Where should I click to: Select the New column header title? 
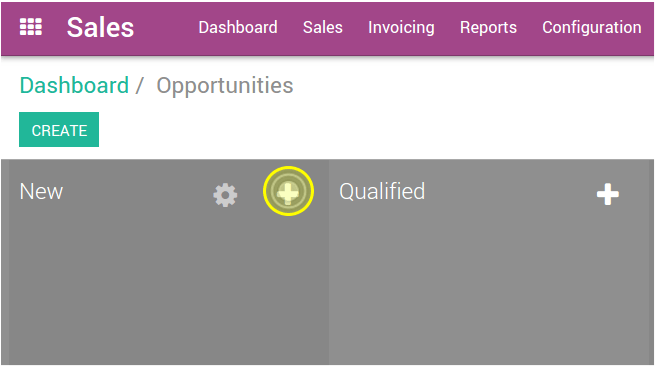[x=41, y=192]
